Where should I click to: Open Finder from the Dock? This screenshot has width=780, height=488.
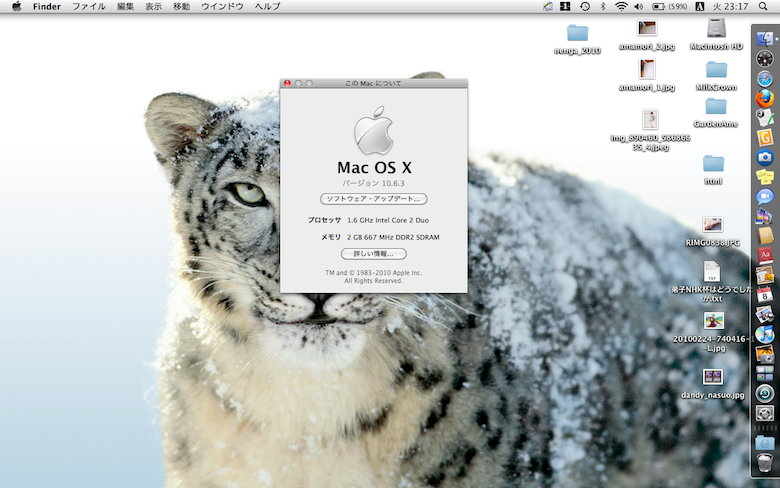click(765, 39)
